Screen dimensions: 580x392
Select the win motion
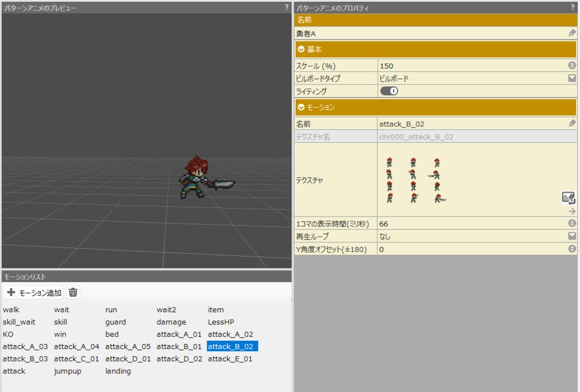tap(60, 334)
